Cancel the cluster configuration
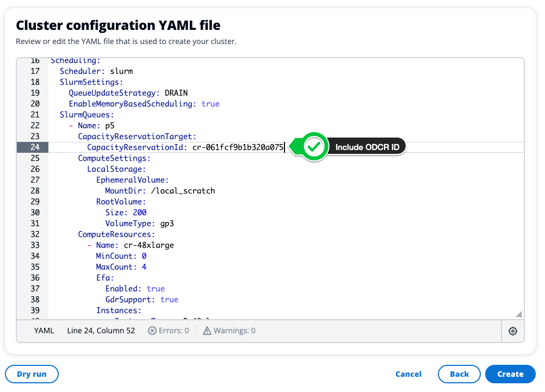The width and height of the screenshot is (545, 392). tap(408, 374)
